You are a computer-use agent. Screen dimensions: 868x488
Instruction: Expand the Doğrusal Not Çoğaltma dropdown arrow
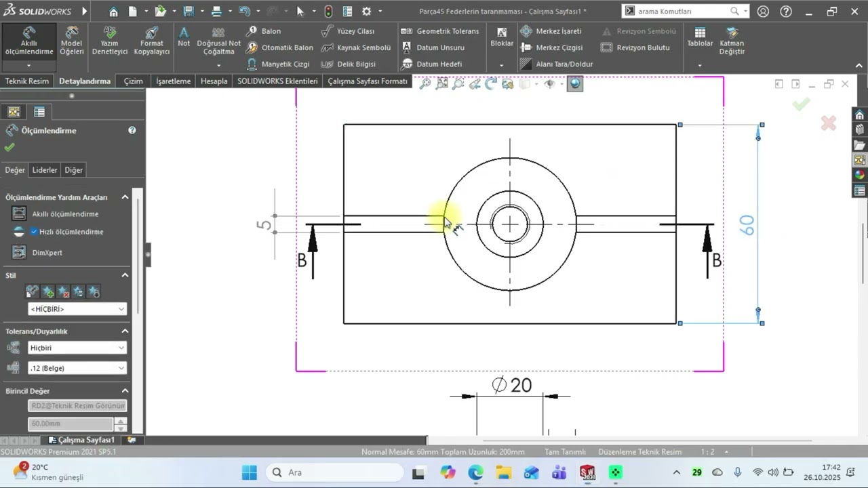[218, 66]
